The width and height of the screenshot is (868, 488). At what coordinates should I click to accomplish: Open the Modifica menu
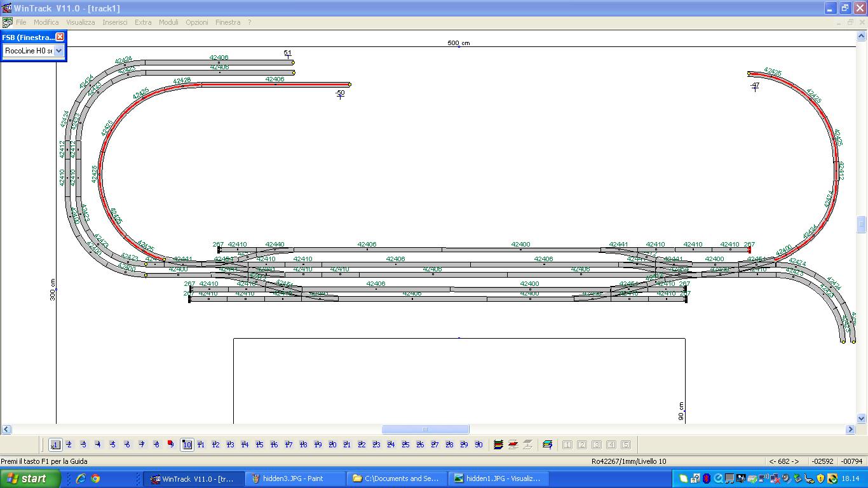coord(46,22)
